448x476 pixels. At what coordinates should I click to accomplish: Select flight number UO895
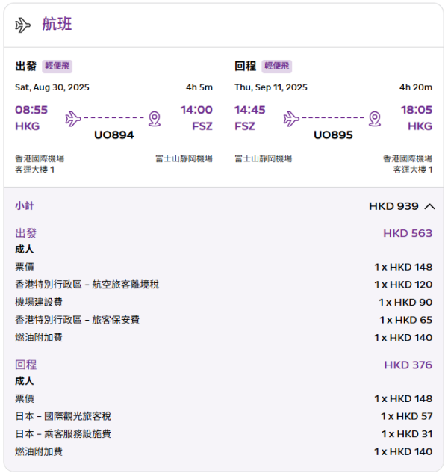pos(333,135)
